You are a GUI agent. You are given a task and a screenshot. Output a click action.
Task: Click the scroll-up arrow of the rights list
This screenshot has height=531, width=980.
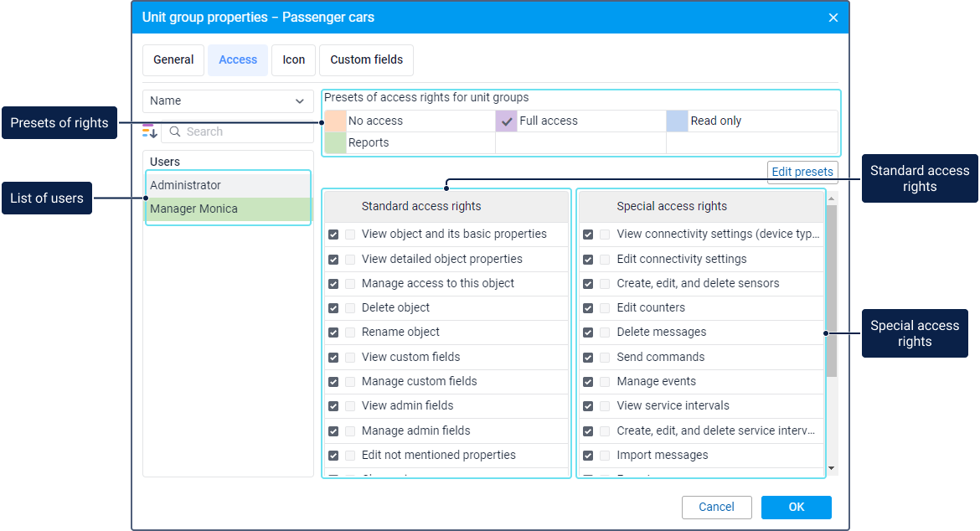pos(832,198)
